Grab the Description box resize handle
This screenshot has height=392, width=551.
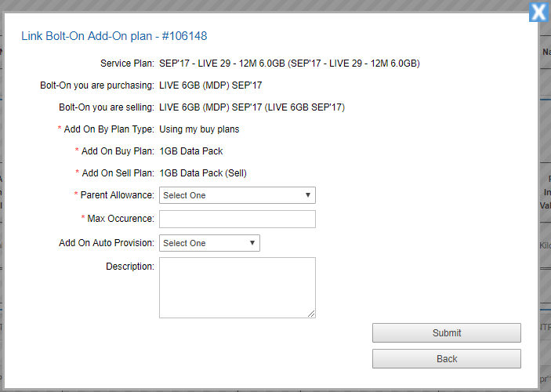[311, 314]
